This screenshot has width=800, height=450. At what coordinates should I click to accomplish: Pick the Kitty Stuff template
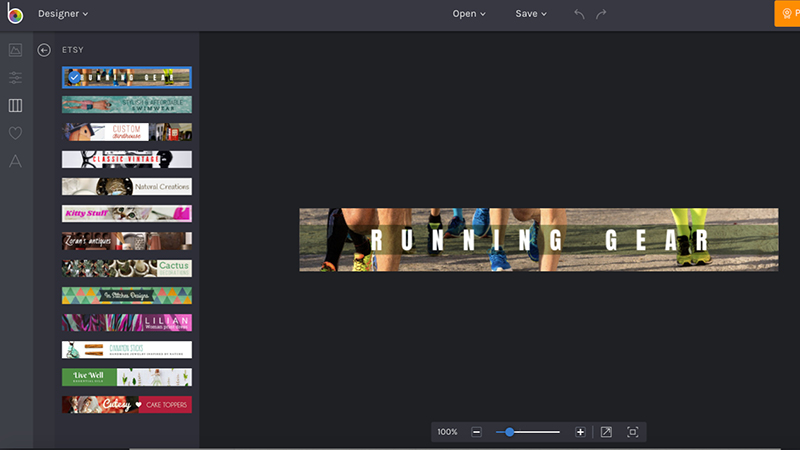[127, 213]
